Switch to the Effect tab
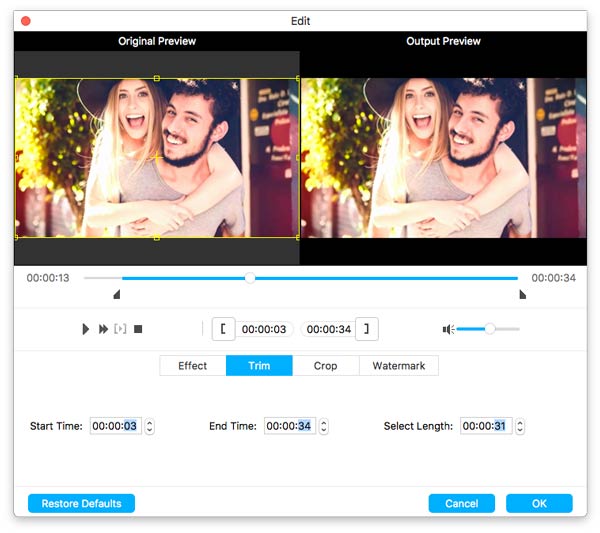Viewport: 600px width, 533px height. [x=193, y=366]
